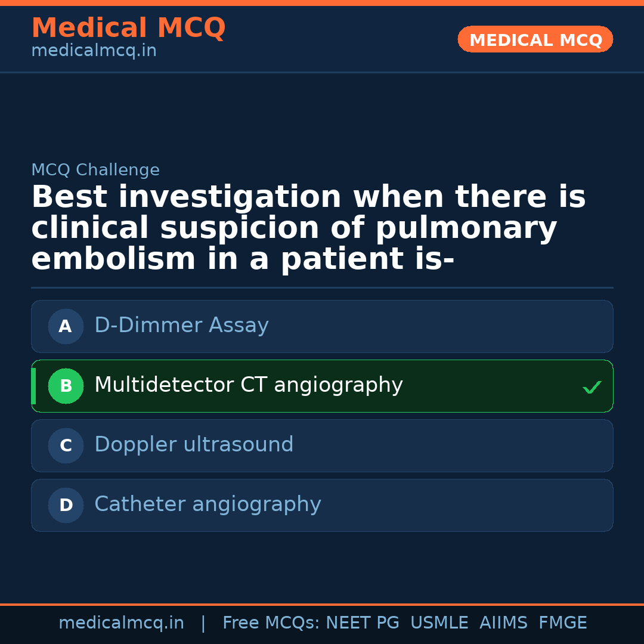644x644 pixels.
Task: Open the medicalmcq.in link under the header title
Action: (x=94, y=51)
